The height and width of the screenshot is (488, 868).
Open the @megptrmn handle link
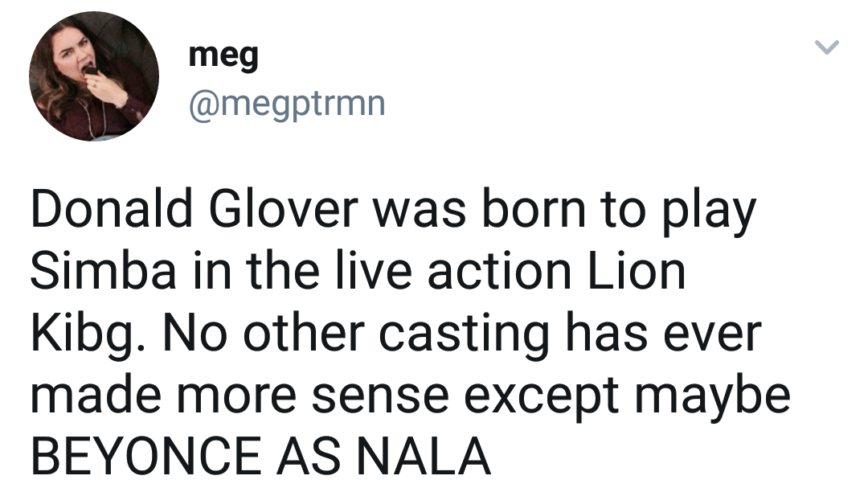[x=287, y=104]
